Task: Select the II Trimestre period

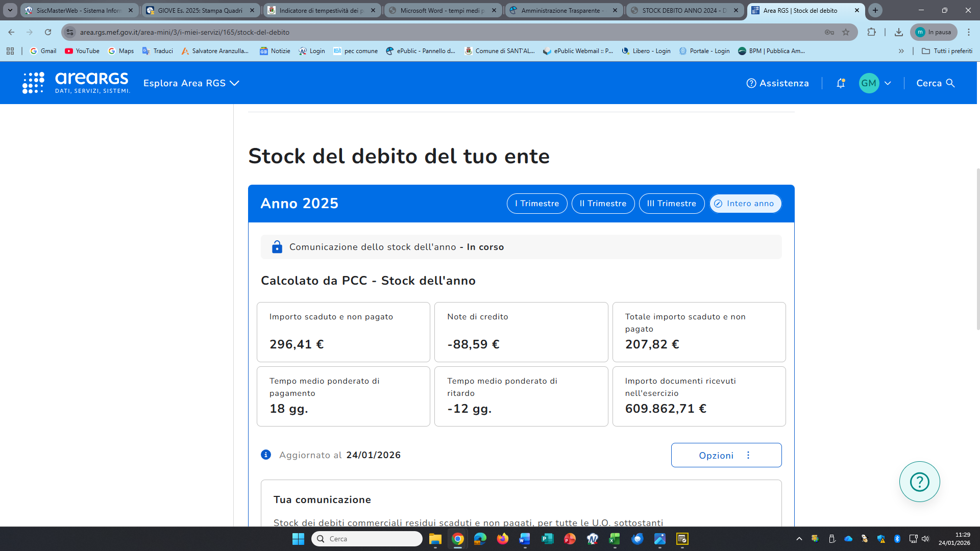Action: point(603,204)
